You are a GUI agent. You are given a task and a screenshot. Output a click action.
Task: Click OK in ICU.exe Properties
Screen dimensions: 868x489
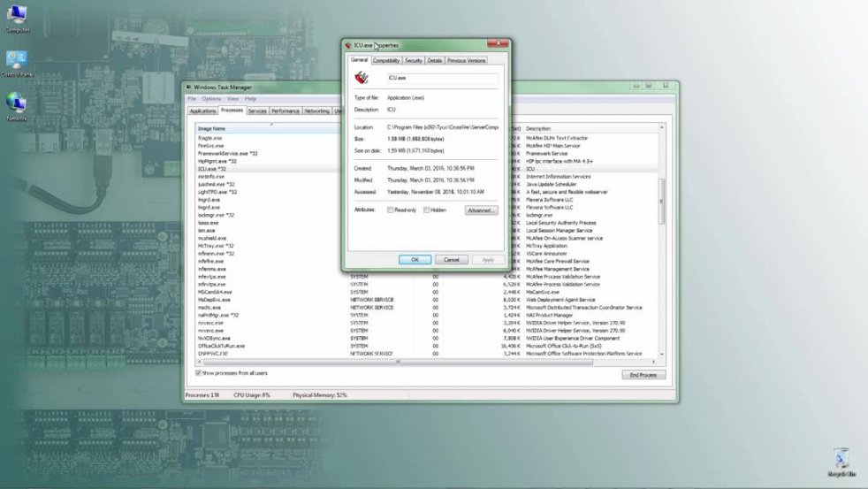tap(415, 260)
